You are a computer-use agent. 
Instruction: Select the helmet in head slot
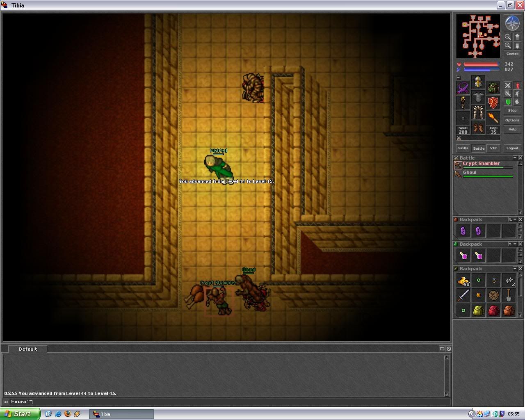point(478,82)
